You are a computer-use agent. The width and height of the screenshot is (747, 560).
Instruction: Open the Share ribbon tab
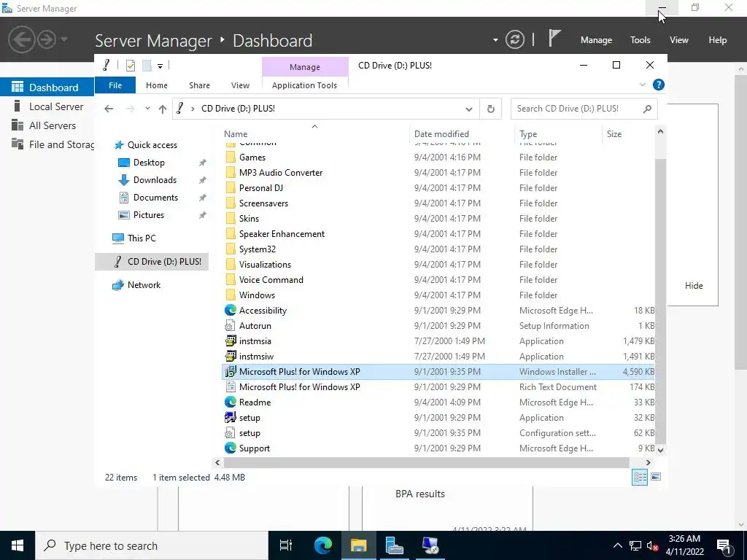tap(199, 85)
